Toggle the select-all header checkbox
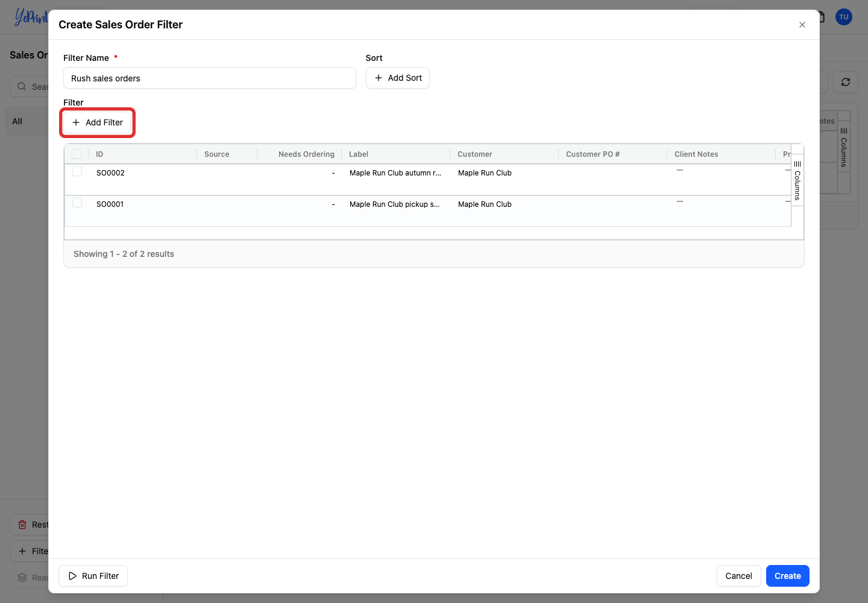 point(77,154)
